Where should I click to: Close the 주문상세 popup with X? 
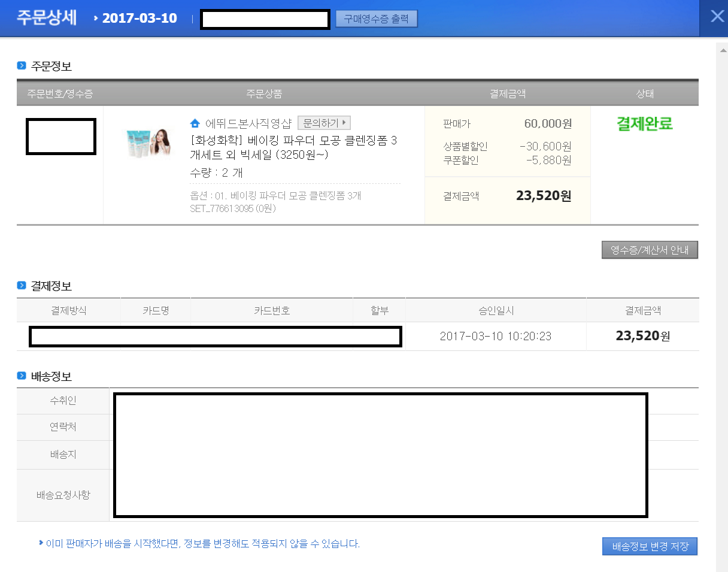coord(717,17)
